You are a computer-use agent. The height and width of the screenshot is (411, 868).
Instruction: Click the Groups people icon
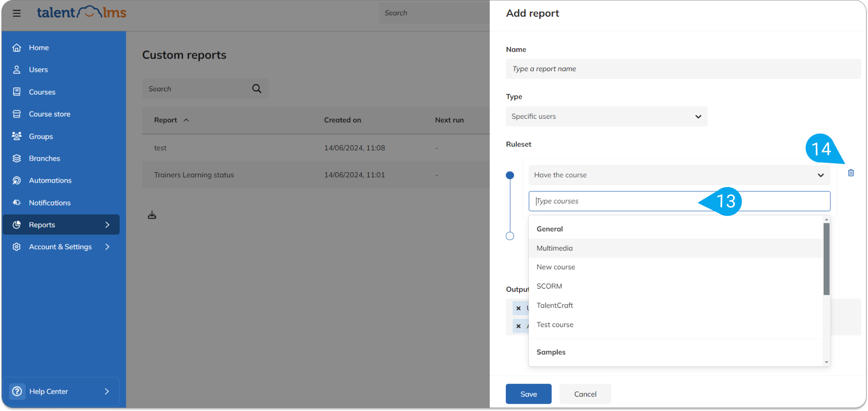pos(17,136)
